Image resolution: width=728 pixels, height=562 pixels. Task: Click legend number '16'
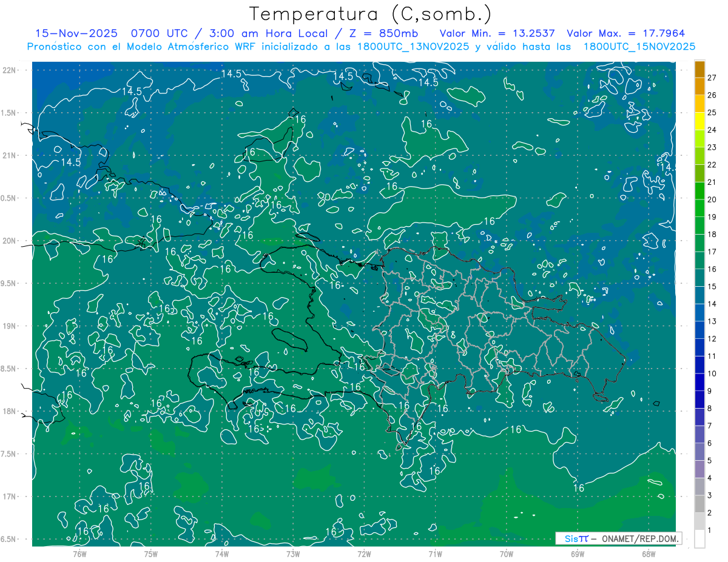712,269
